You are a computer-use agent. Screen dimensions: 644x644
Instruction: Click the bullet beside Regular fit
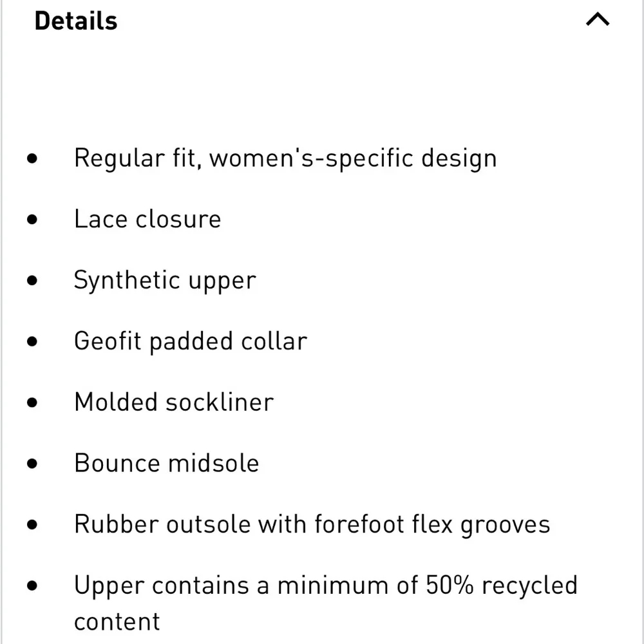click(33, 158)
